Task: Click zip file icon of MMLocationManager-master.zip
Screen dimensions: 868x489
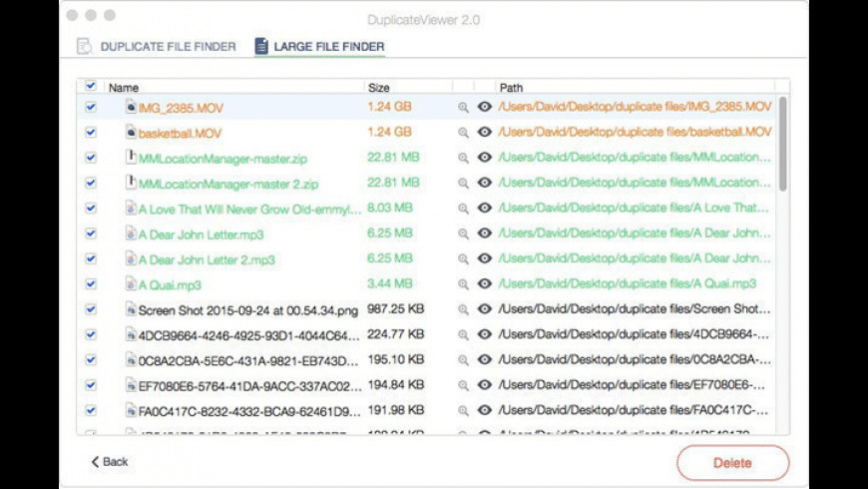Action: [x=130, y=157]
